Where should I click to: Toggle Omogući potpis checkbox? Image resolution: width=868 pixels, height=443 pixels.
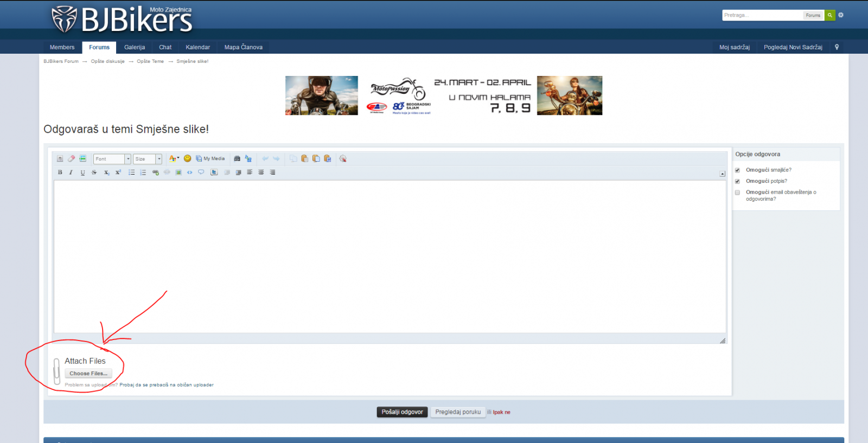tap(737, 181)
